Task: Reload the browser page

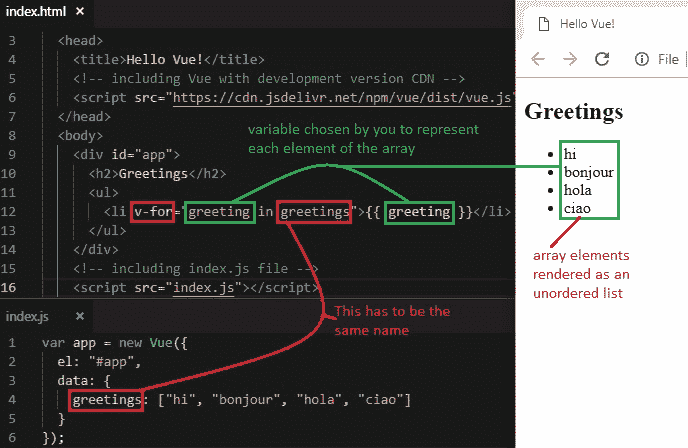Action: 602,59
